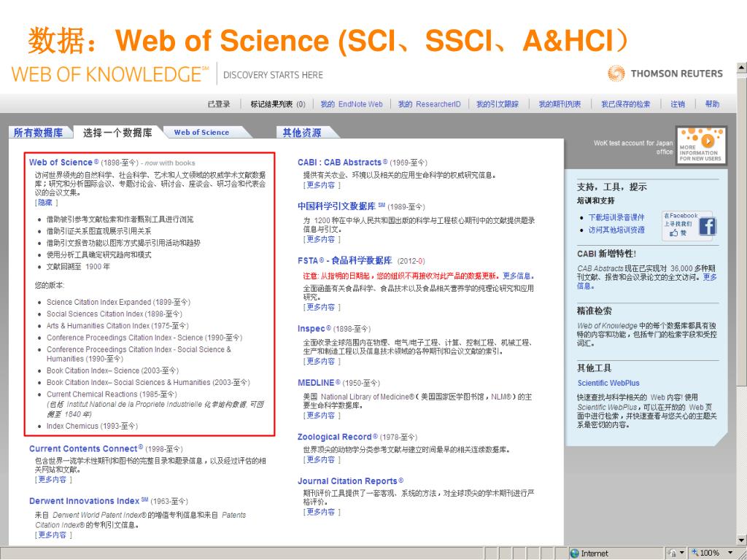
Task: Open the Web of Science tab
Action: click(x=201, y=133)
